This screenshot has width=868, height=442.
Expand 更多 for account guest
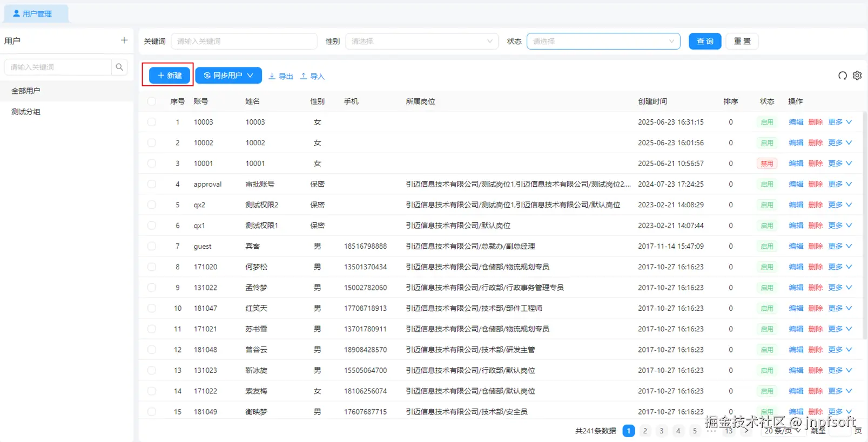pos(840,246)
